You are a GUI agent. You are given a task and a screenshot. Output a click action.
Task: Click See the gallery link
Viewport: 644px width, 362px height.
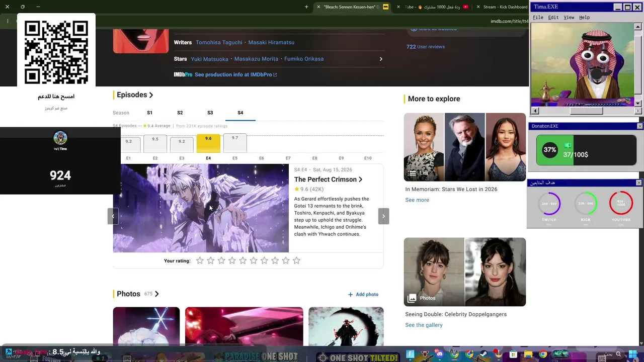tap(424, 325)
